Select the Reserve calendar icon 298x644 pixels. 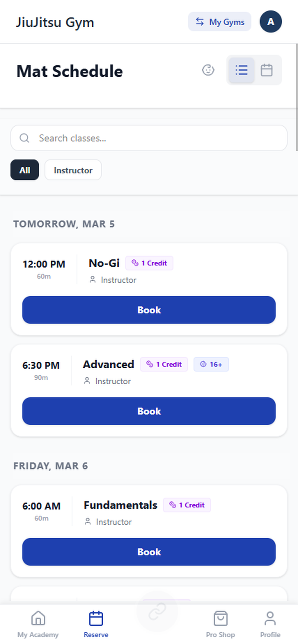96,619
